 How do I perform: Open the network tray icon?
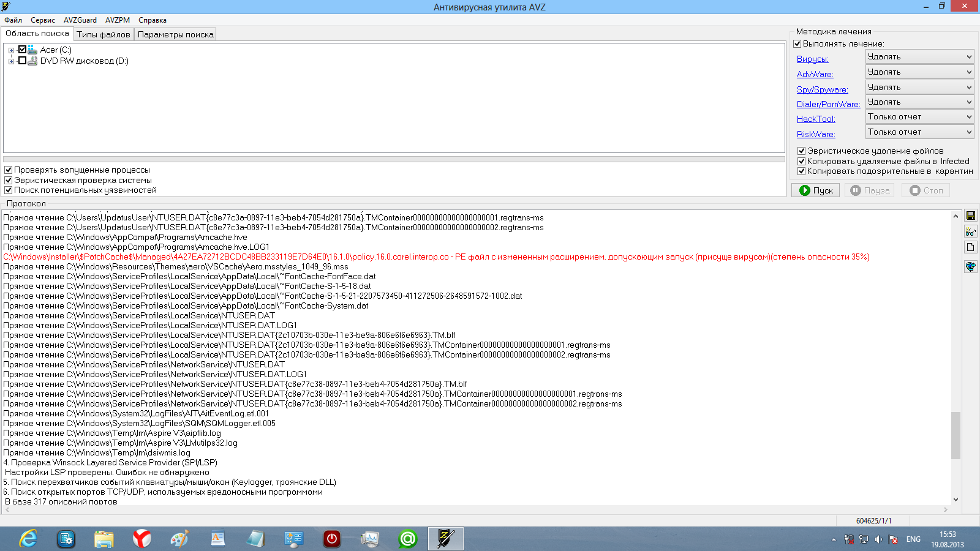864,539
